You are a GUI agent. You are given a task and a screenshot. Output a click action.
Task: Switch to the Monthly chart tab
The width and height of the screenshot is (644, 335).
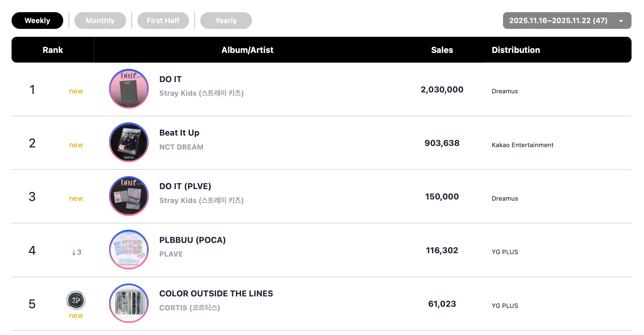(100, 21)
